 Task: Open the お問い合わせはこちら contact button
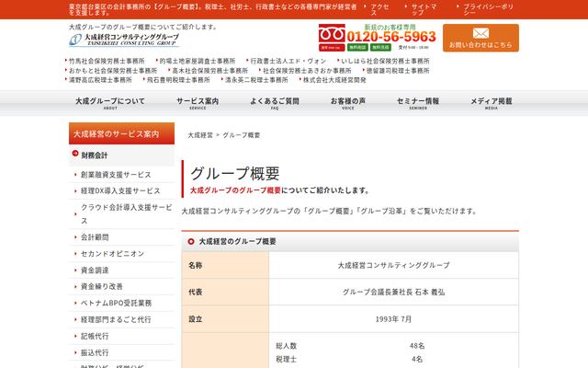point(481,38)
